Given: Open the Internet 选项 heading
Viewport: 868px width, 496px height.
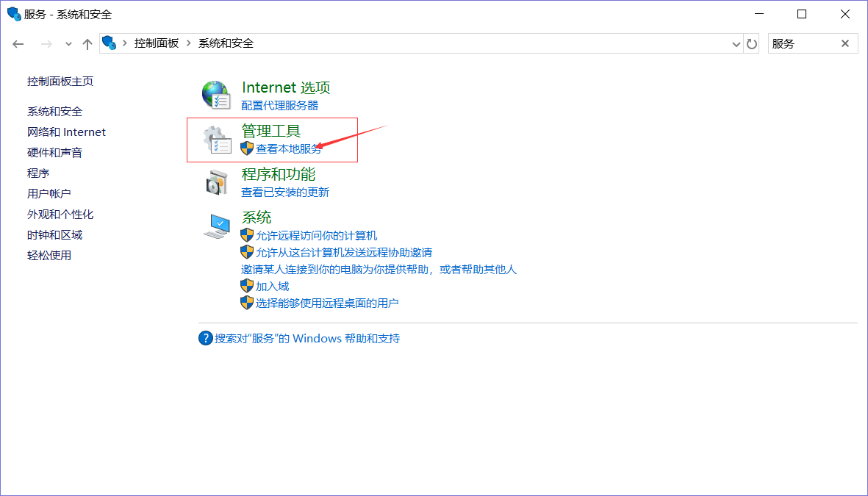Looking at the screenshot, I should (286, 87).
